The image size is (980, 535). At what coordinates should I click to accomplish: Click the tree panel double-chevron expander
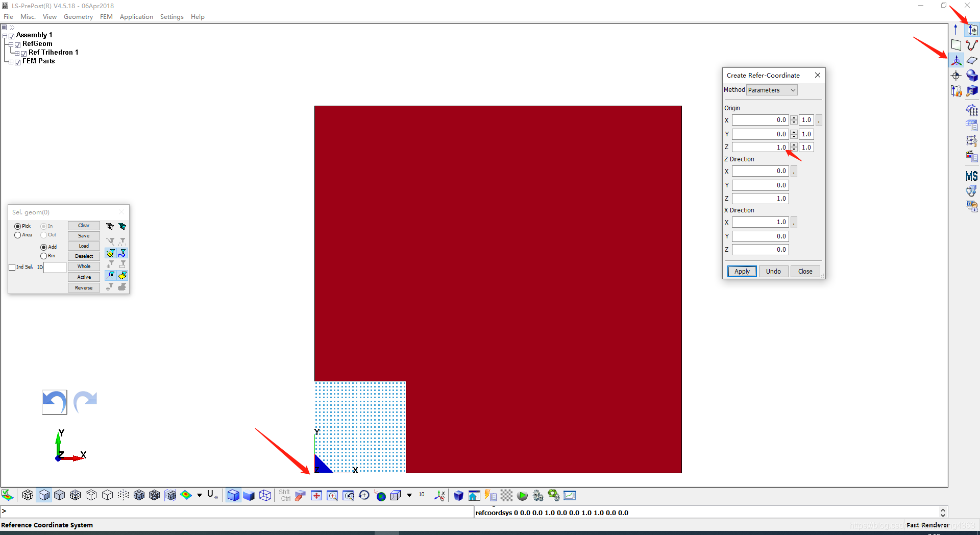tap(12, 28)
